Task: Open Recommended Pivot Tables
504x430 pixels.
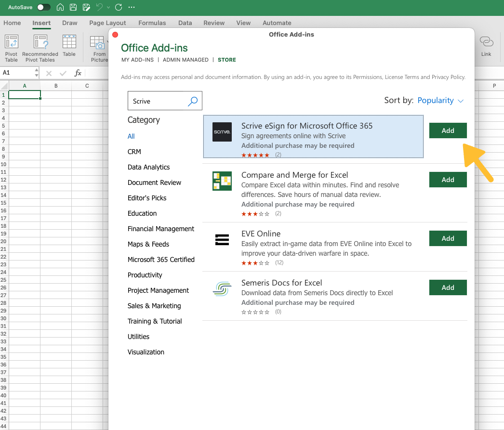Action: [x=40, y=48]
